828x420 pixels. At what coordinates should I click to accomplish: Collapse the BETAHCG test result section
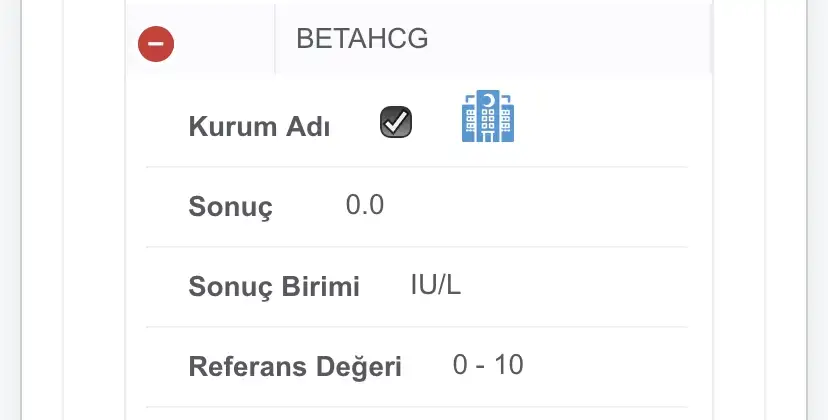click(x=156, y=44)
